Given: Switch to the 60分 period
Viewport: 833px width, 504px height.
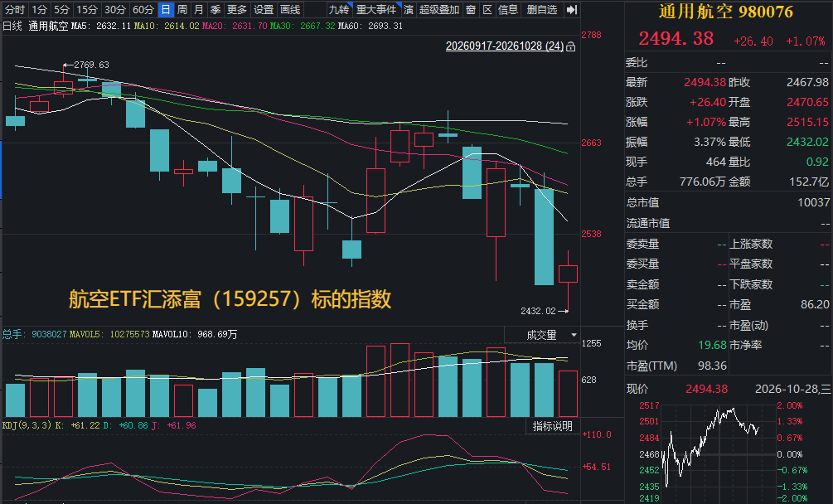Looking at the screenshot, I should (x=143, y=10).
